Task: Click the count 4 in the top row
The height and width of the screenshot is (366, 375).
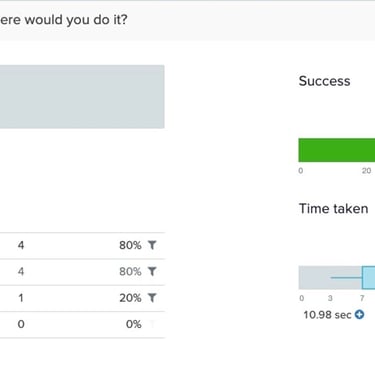Action: coord(21,245)
